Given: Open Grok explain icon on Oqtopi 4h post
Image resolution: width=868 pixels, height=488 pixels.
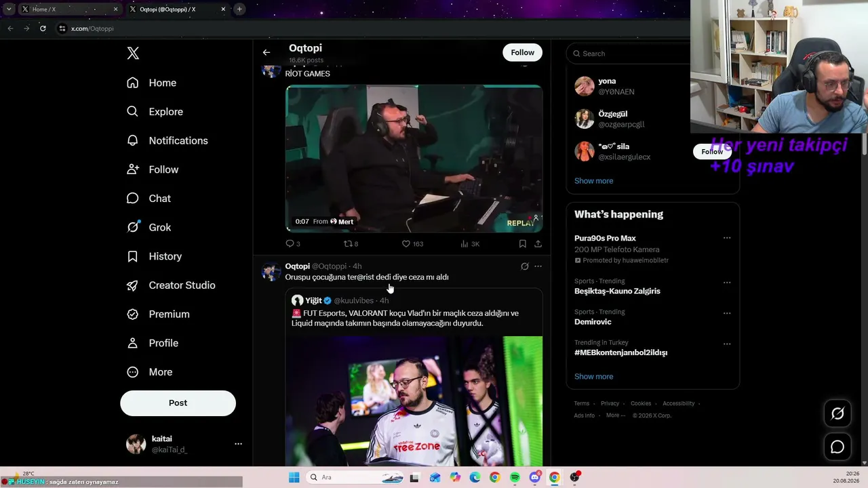Looking at the screenshot, I should (x=524, y=266).
